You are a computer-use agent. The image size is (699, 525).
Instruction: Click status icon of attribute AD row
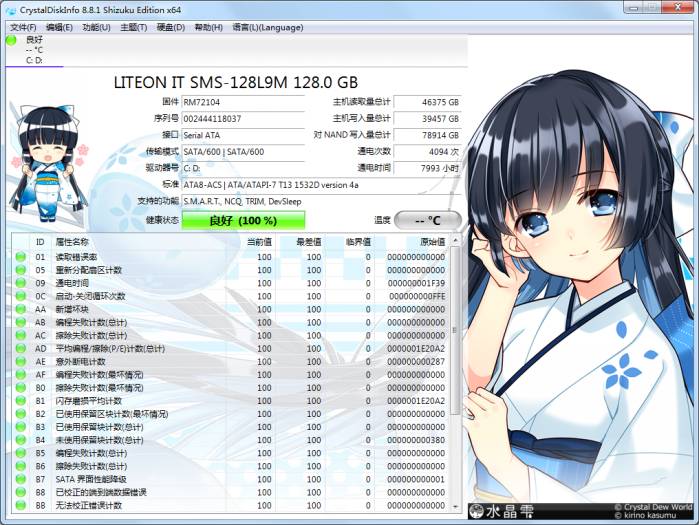pyautogui.click(x=21, y=348)
